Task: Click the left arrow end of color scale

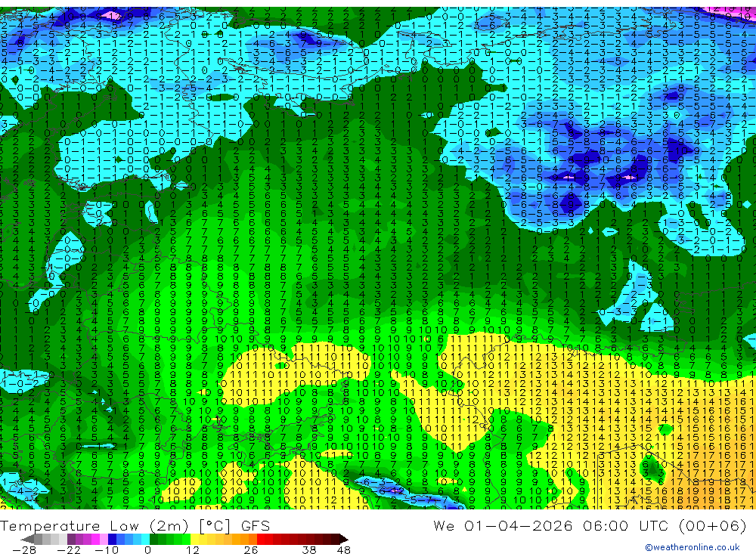Action: tap(27, 539)
